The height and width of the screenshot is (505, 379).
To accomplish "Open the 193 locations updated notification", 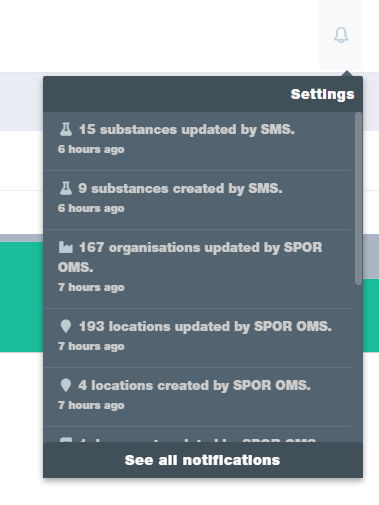I will [197, 338].
